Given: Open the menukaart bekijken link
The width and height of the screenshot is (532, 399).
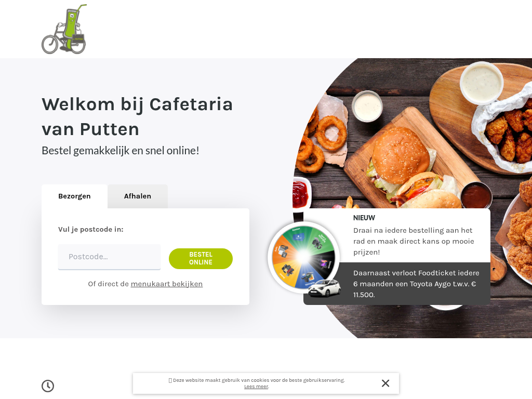Looking at the screenshot, I should (167, 284).
